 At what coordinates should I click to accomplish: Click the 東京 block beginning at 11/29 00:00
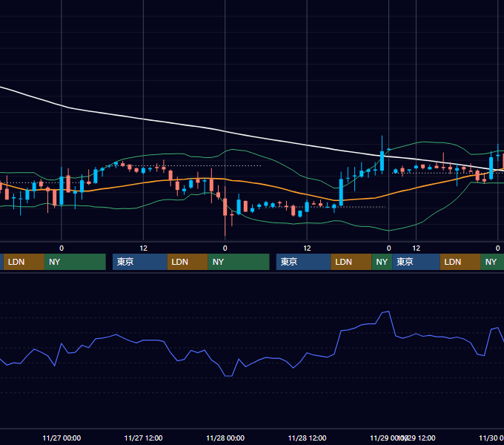[x=416, y=262]
